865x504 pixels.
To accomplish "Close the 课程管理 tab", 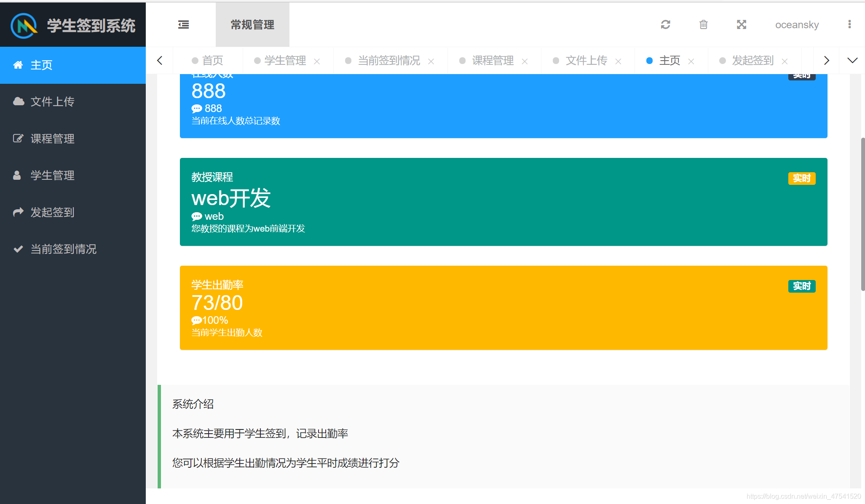I will coord(525,61).
